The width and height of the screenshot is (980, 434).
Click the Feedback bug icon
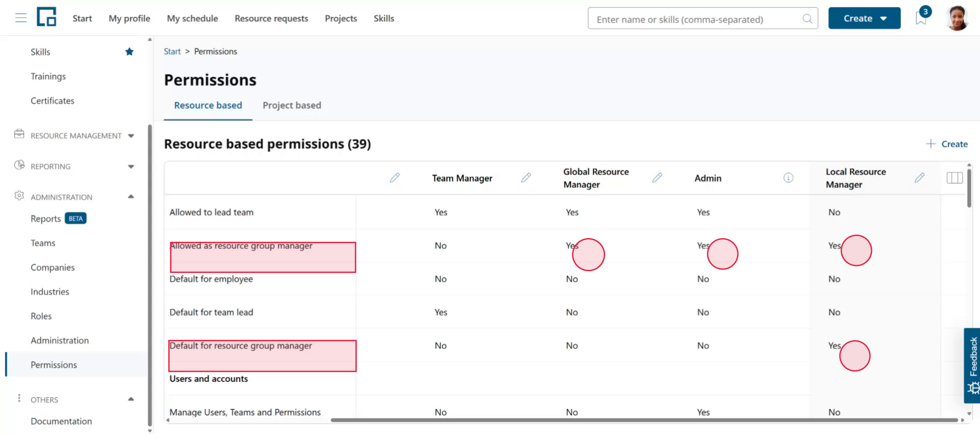(x=973, y=389)
